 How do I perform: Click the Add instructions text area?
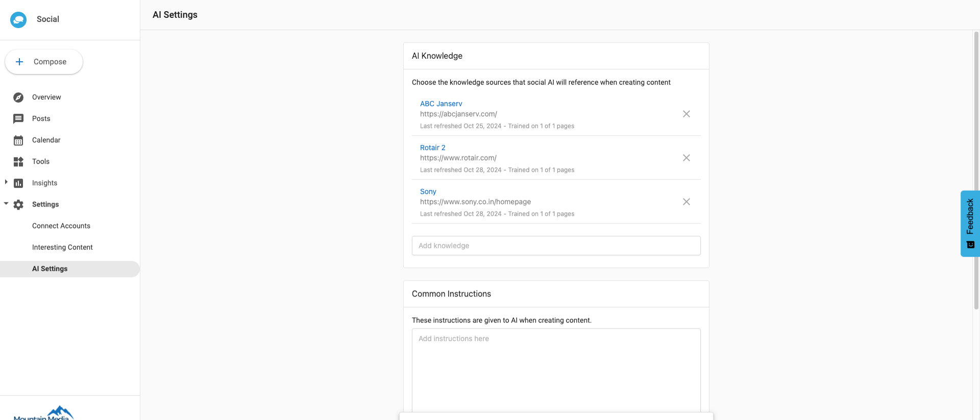pyautogui.click(x=556, y=370)
